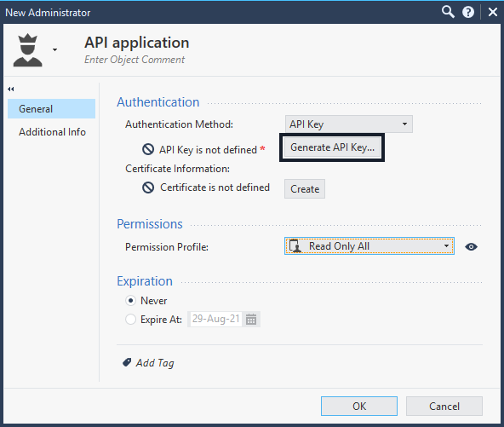Click the Add Tag label icon

point(127,362)
